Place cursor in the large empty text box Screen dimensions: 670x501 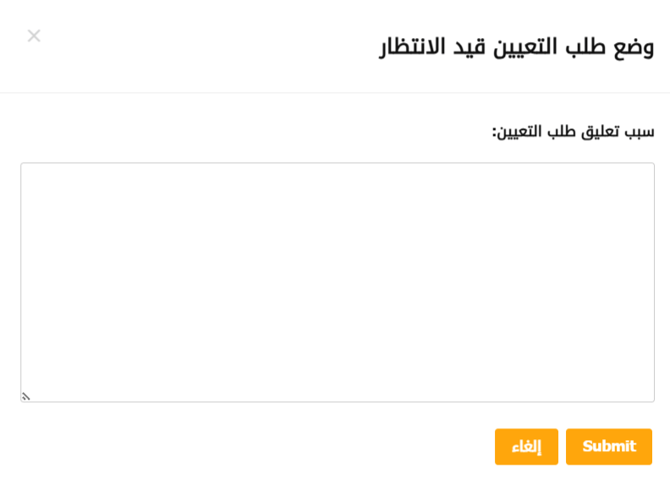(337, 282)
